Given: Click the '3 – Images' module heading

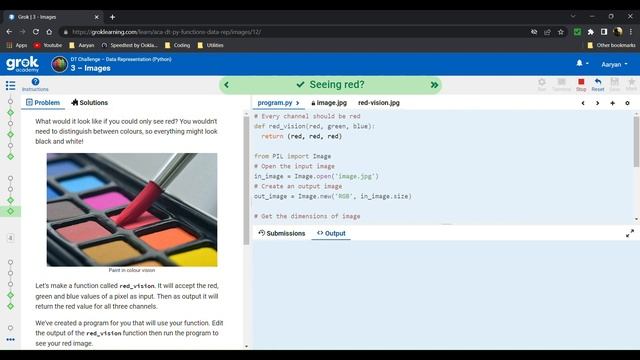Looking at the screenshot, I should click(x=91, y=68).
